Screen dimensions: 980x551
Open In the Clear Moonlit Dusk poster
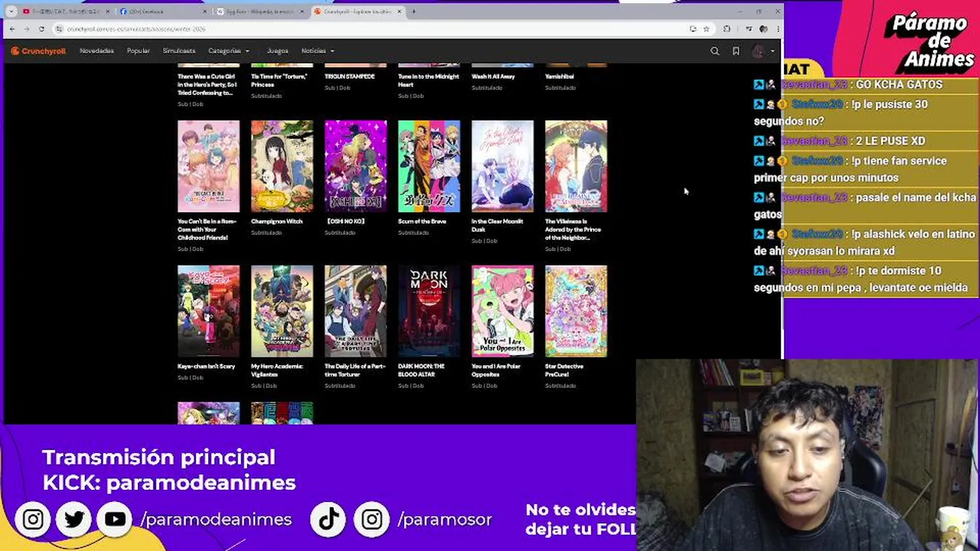click(502, 166)
